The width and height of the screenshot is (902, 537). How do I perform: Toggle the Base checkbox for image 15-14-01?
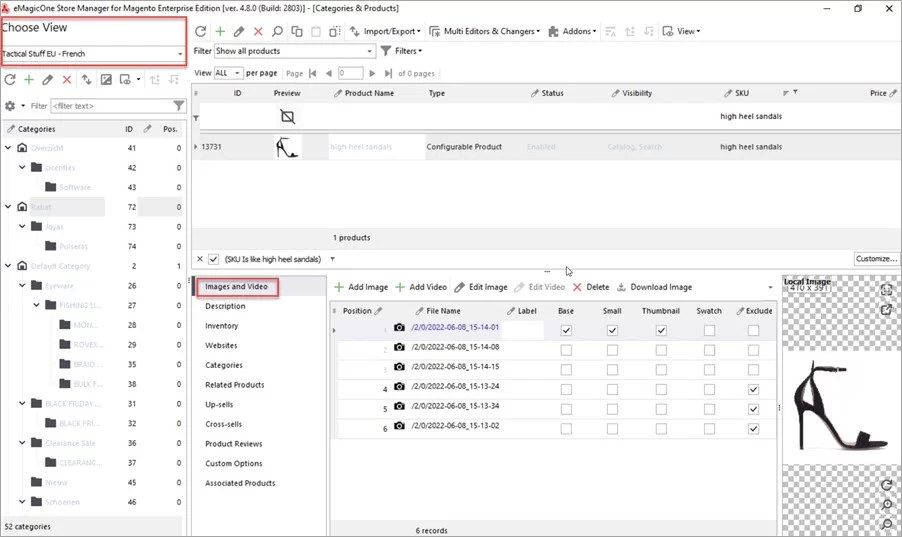pos(566,330)
